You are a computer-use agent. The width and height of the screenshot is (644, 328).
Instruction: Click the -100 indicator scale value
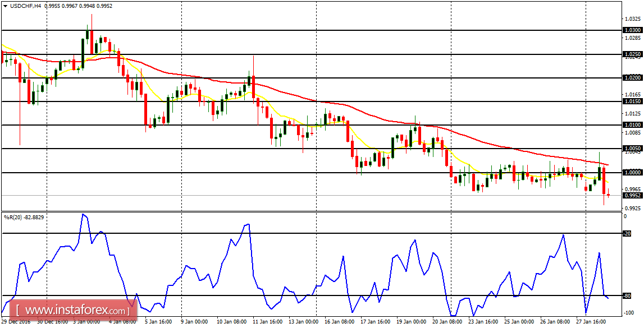pyautogui.click(x=629, y=313)
